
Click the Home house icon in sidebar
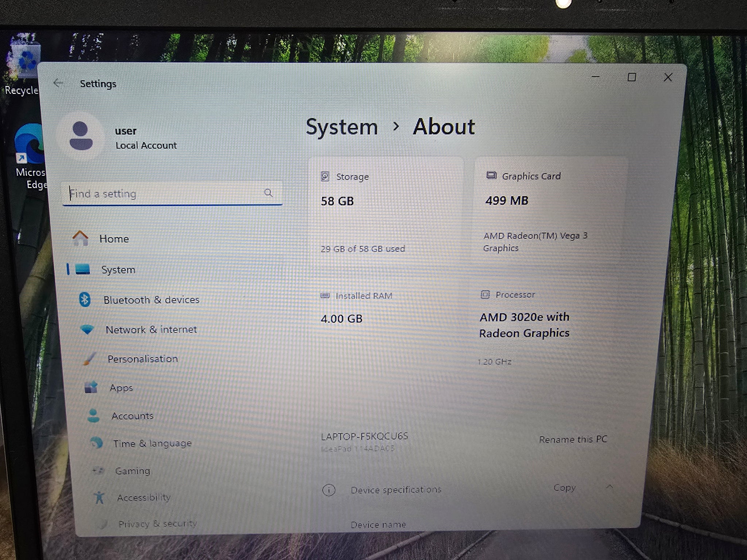80,238
